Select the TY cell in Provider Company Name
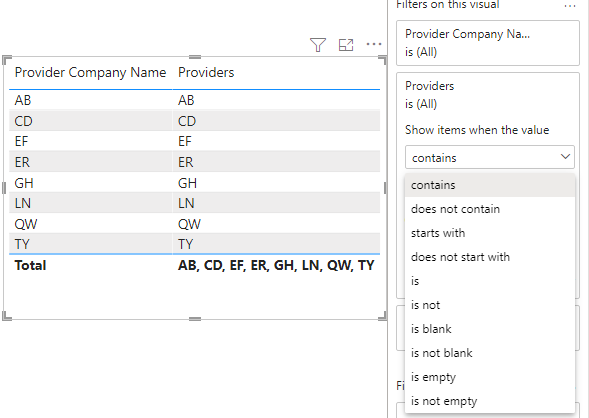 tap(90, 244)
